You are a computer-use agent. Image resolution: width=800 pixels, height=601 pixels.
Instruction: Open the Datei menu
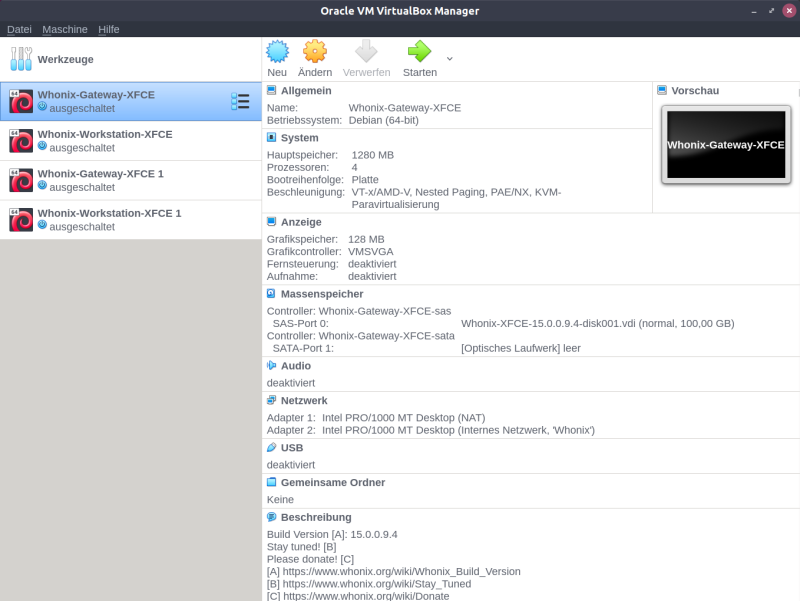(x=19, y=29)
